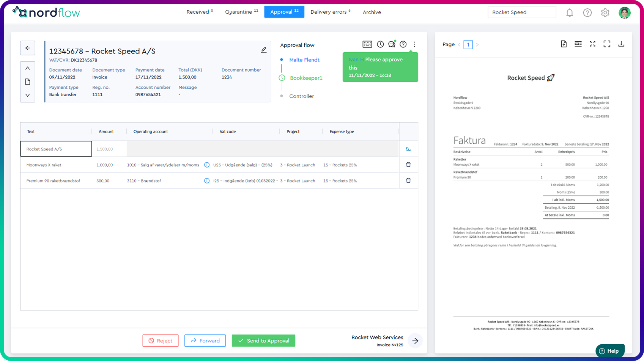Click Premium 90 raketbrændstof text cell
The image size is (644, 361).
56,181
